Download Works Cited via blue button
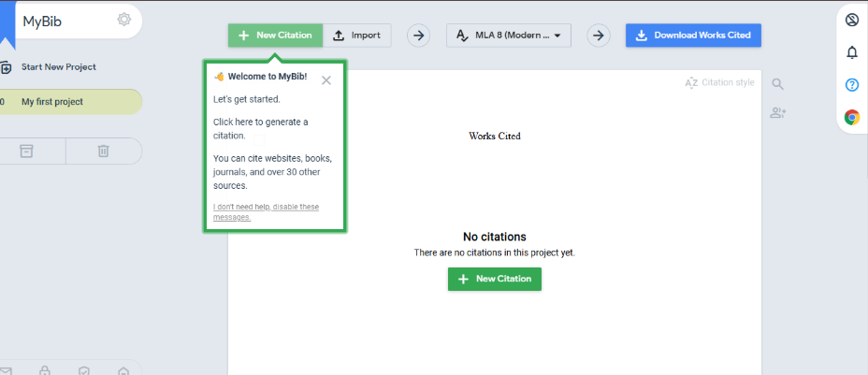The width and height of the screenshot is (868, 375). (694, 35)
